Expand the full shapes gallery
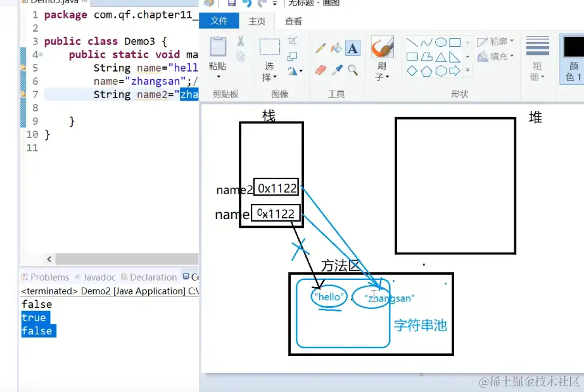 coord(467,70)
